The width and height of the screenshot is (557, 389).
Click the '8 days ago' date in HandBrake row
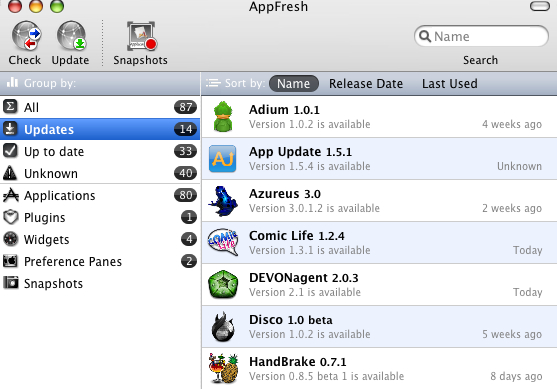516,376
